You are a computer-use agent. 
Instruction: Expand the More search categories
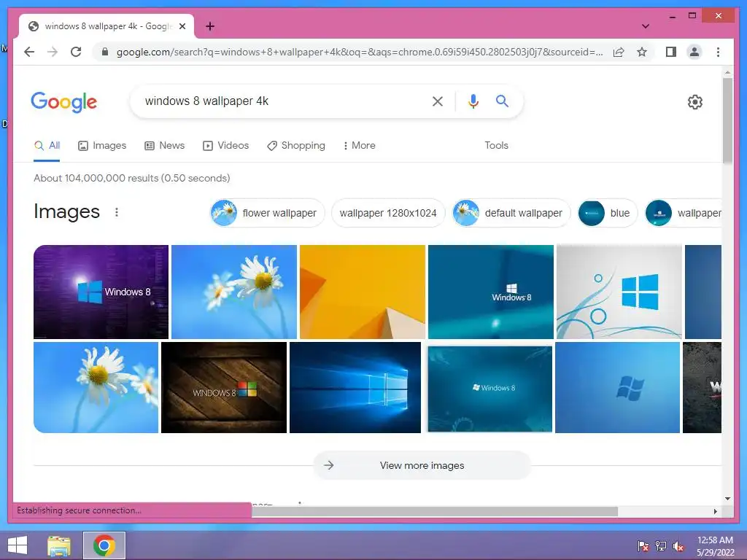point(359,146)
